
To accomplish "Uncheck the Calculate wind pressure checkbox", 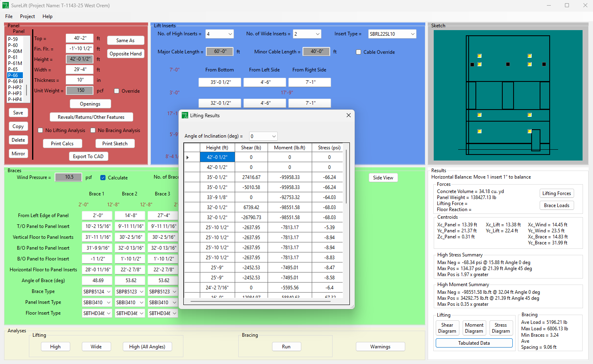I will (103, 178).
